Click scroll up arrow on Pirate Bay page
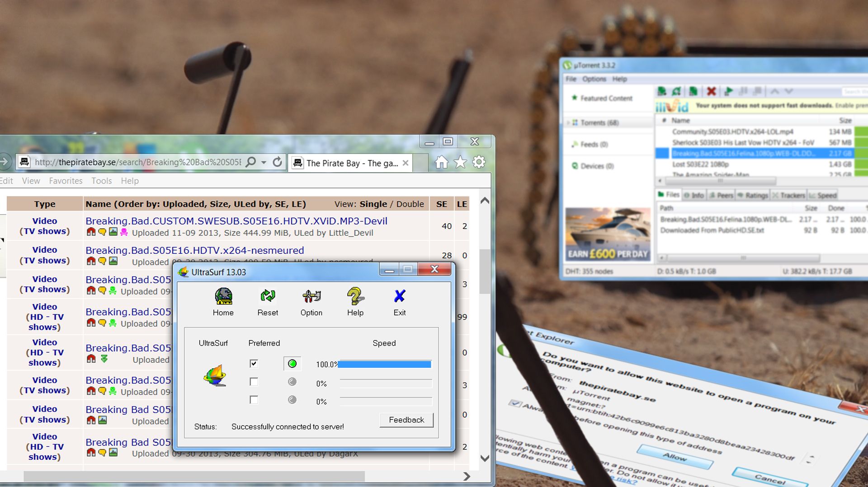868x487 pixels. pyautogui.click(x=485, y=201)
